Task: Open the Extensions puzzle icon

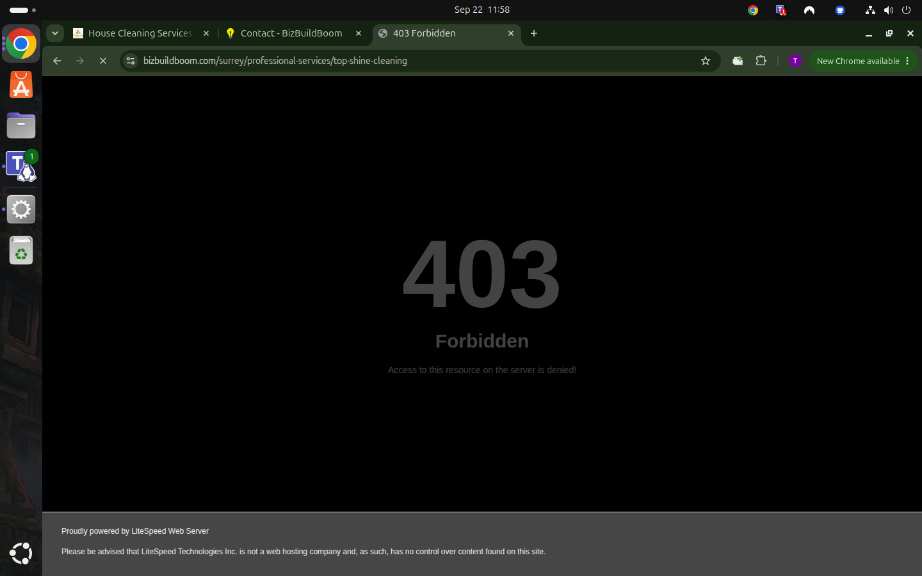Action: (x=760, y=61)
